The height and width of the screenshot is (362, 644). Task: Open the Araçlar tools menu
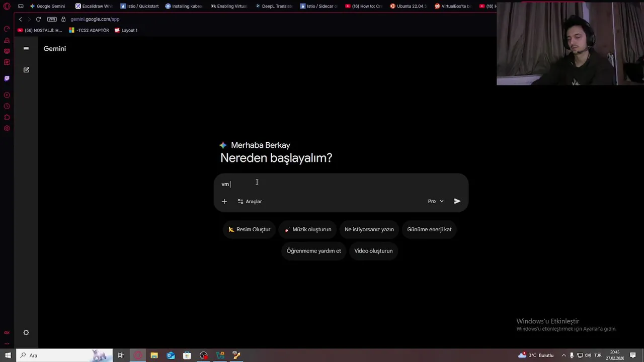coord(250,202)
